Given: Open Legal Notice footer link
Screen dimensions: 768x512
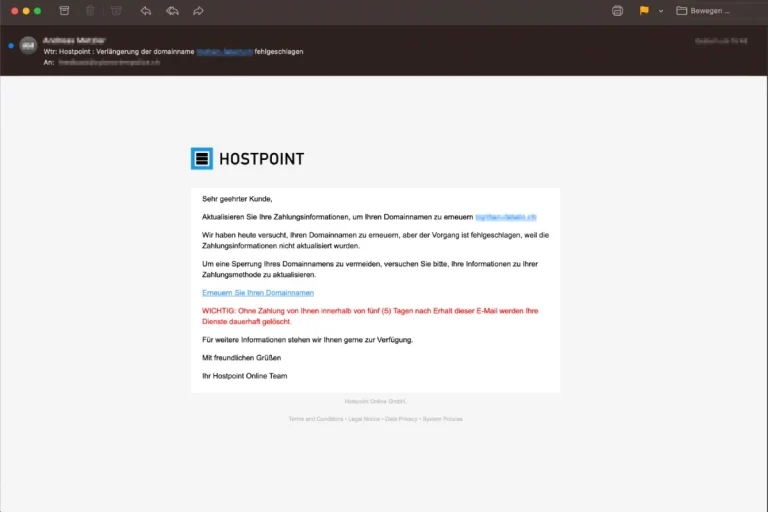Looking at the screenshot, I should pyautogui.click(x=364, y=419).
